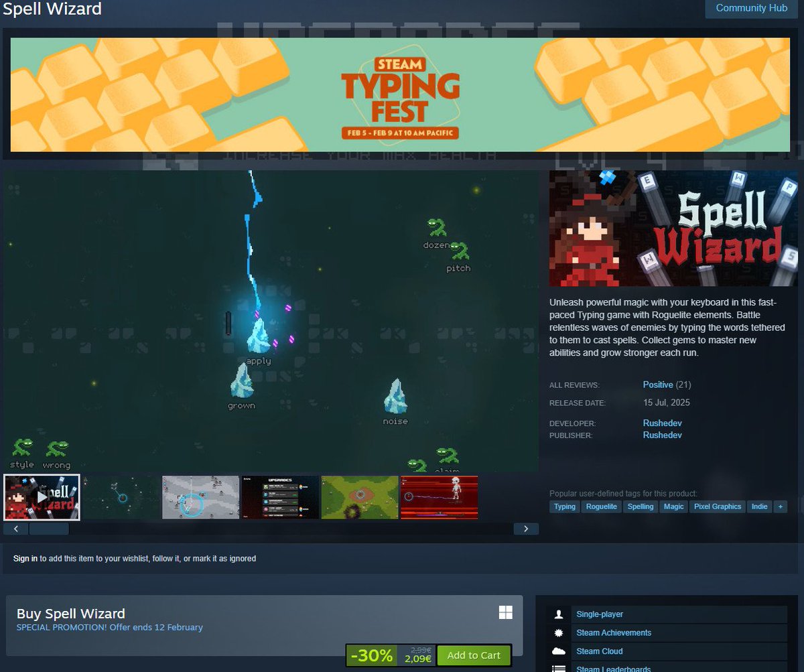Click the Windows platform icon
This screenshot has width=804, height=672.
pos(505,612)
